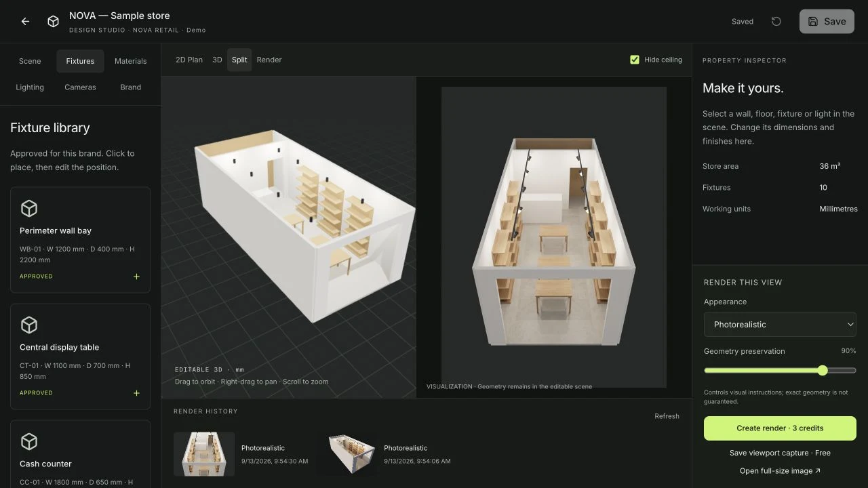Click cube icon on Cash counter card
Screen dimensions: 868x488
pos(29,441)
